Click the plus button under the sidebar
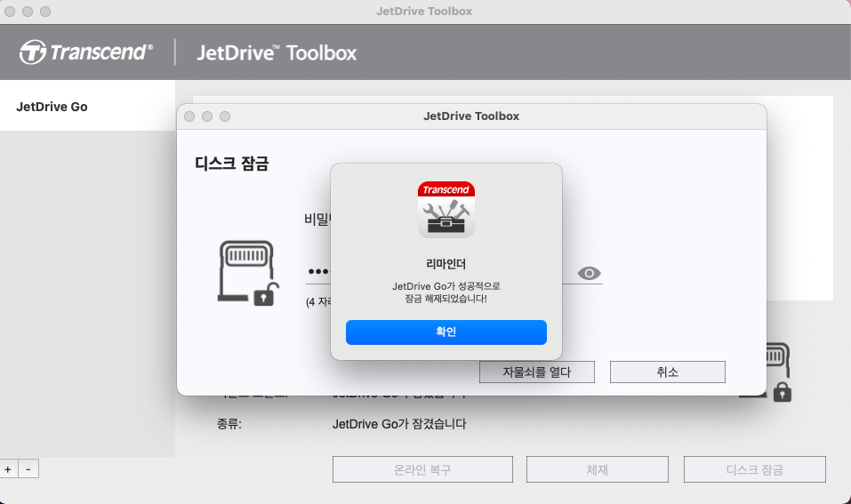Image resolution: width=851 pixels, height=504 pixels. 8,469
